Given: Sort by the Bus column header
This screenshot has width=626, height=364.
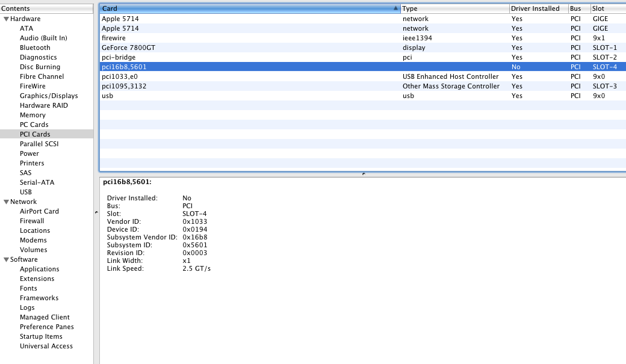Looking at the screenshot, I should coord(580,8).
